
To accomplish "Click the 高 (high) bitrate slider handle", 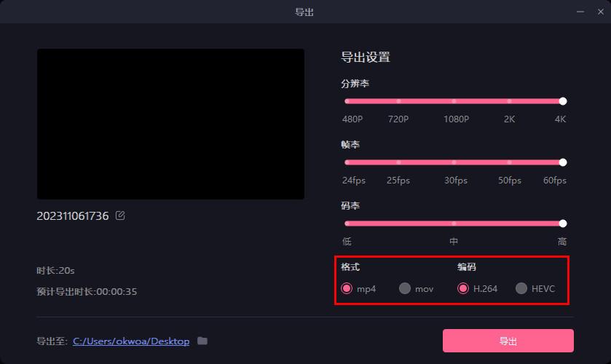I will (x=563, y=223).
